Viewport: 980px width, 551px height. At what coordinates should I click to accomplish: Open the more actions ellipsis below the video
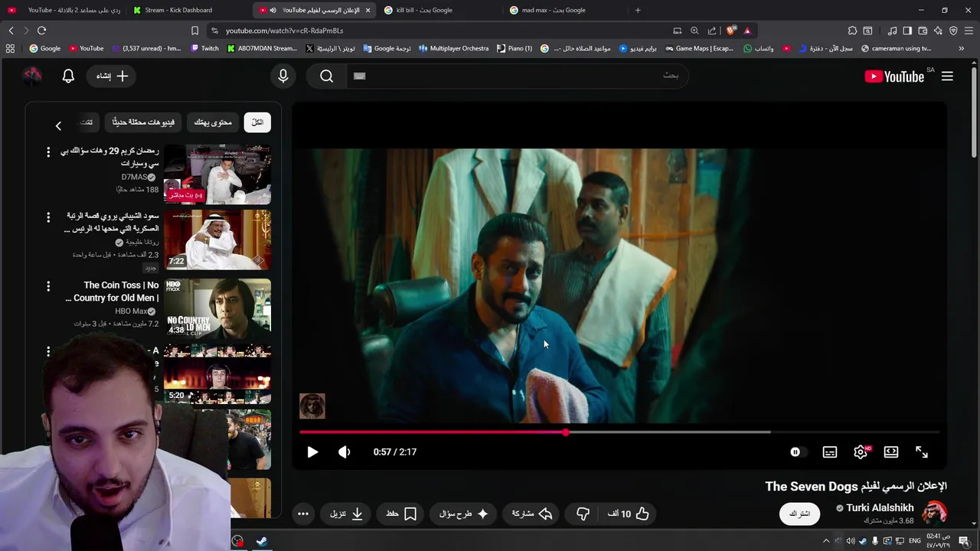point(303,514)
